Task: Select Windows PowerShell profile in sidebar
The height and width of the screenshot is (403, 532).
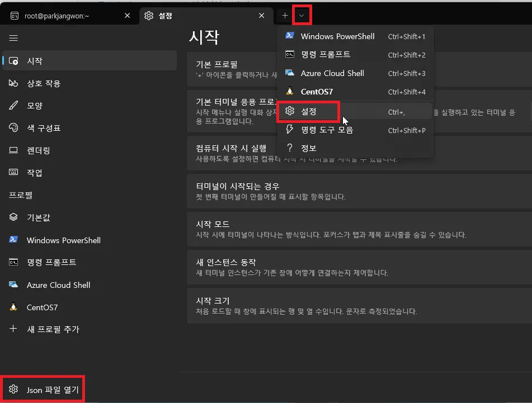Action: coord(90,240)
